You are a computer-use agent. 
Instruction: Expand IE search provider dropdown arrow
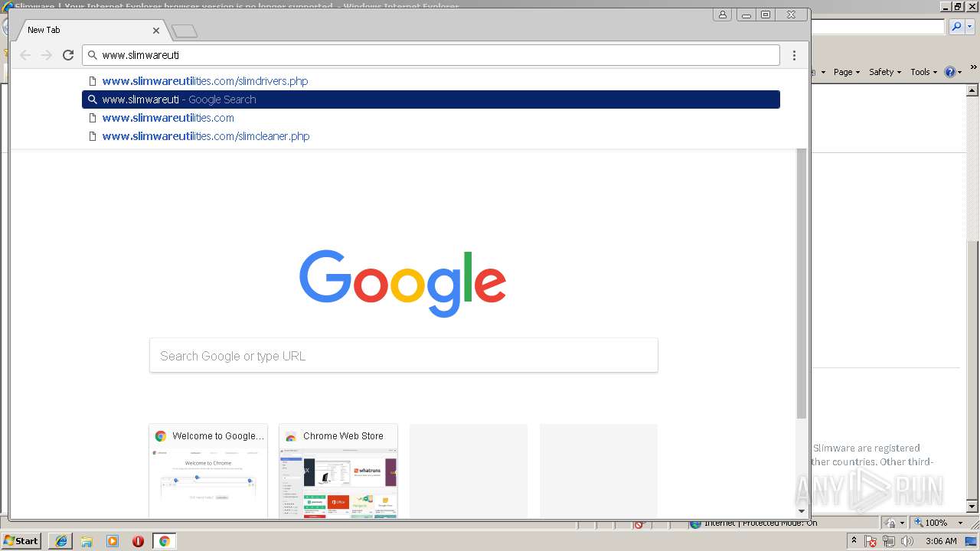[x=970, y=27]
